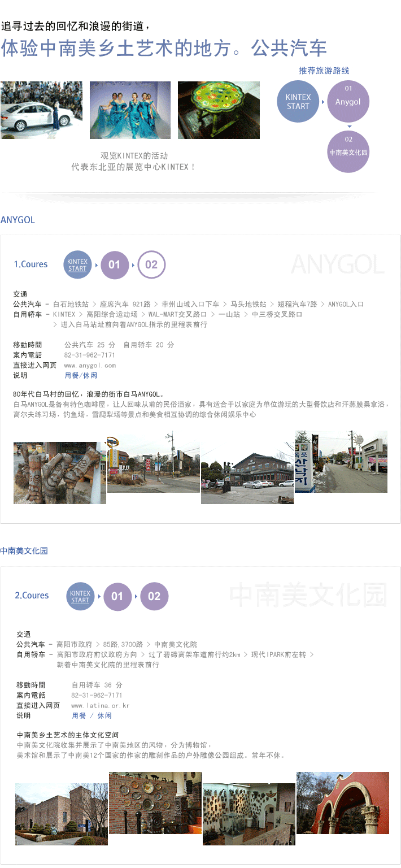This screenshot has height=868, width=401.
Task: Click the blue ANYGOL section heading
Action: coord(18,220)
